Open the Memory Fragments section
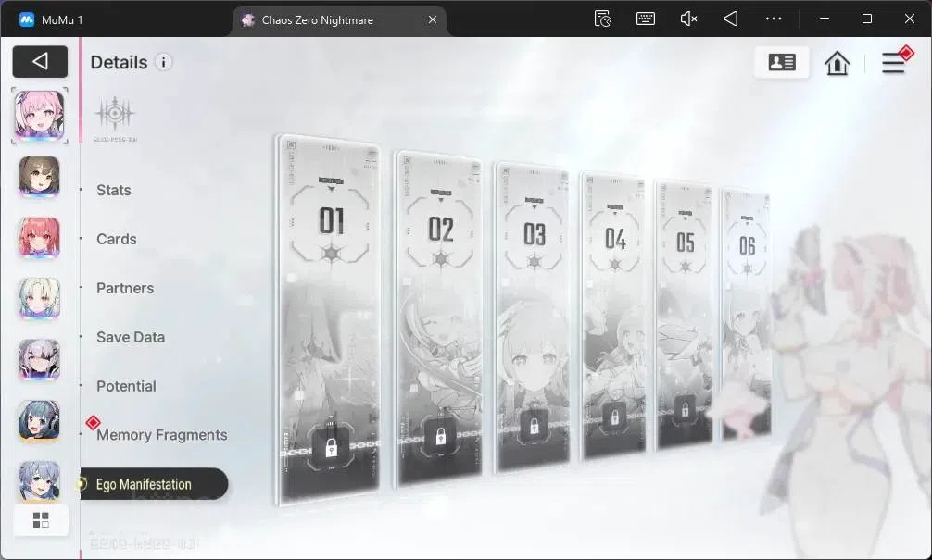Screen dimensions: 932x560 (x=162, y=435)
